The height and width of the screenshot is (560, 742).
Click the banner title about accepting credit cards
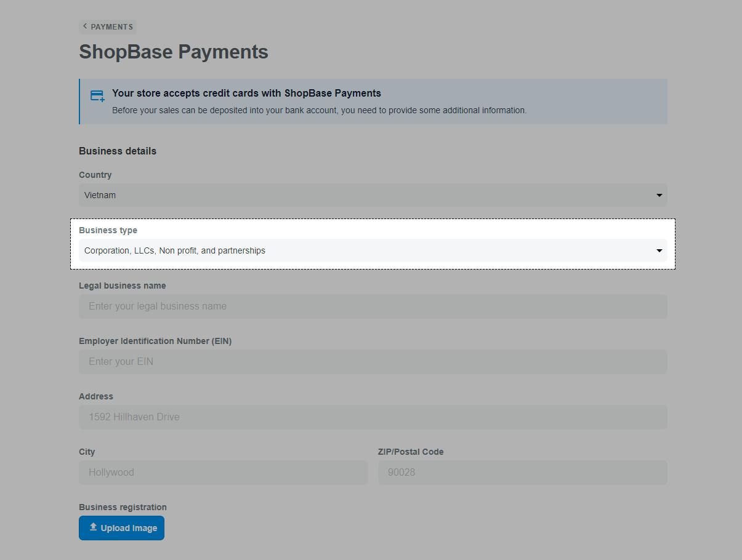tap(246, 94)
